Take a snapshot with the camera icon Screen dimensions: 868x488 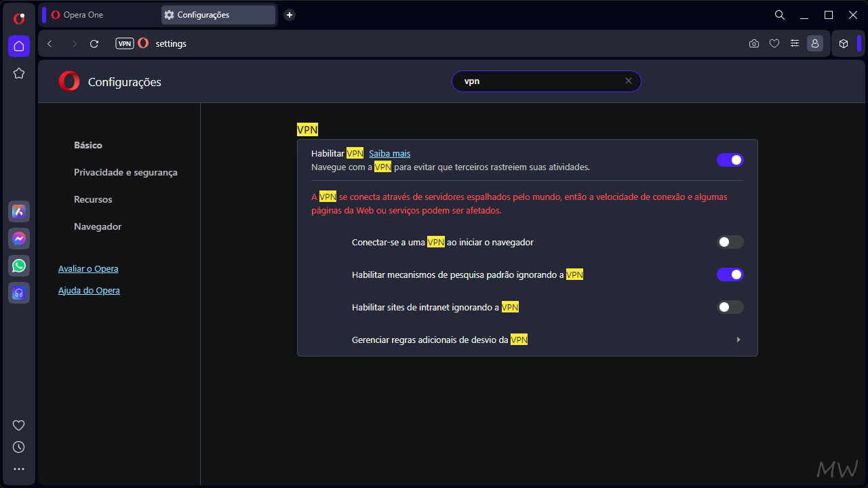coord(754,43)
